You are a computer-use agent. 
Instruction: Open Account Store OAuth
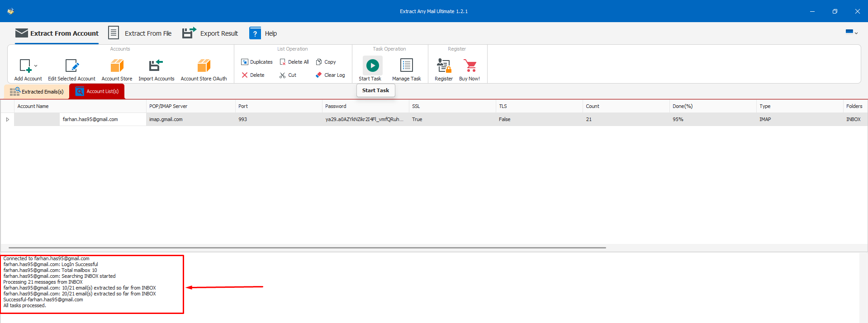coord(204,66)
